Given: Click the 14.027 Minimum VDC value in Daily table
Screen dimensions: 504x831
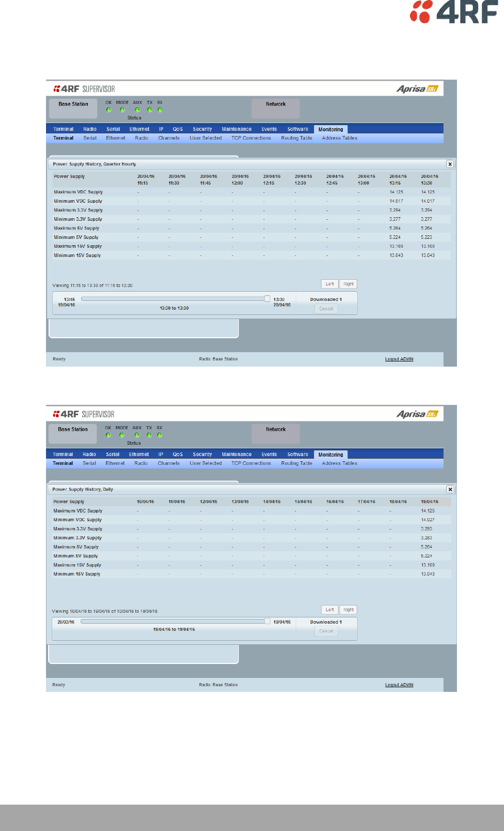Looking at the screenshot, I should [x=427, y=520].
